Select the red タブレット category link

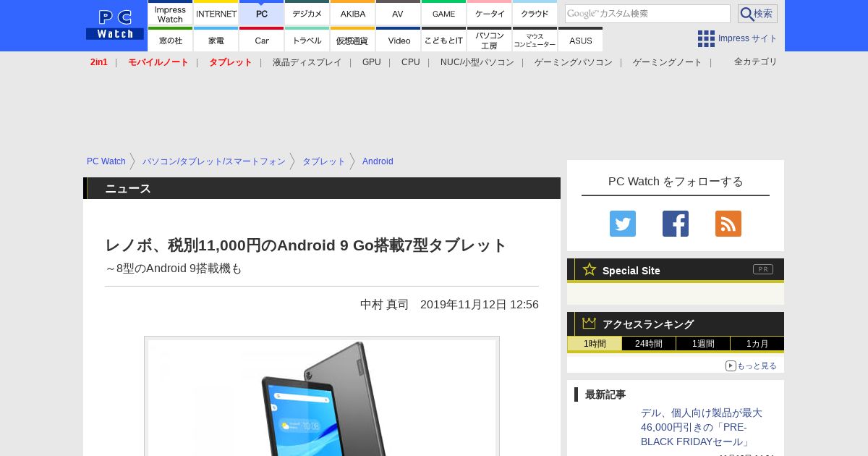point(231,62)
